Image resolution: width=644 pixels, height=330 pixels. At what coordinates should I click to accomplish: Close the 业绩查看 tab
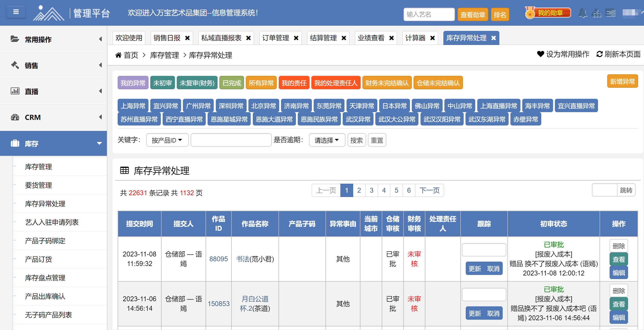coord(392,38)
